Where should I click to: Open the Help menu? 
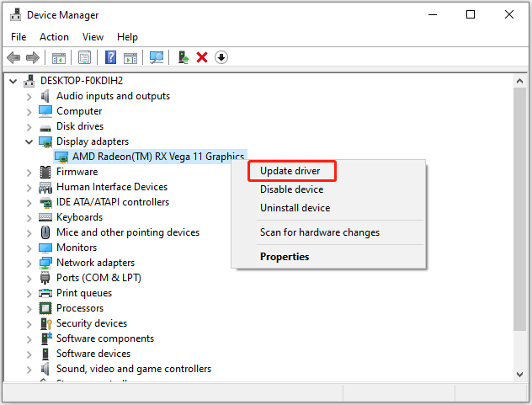click(x=128, y=37)
